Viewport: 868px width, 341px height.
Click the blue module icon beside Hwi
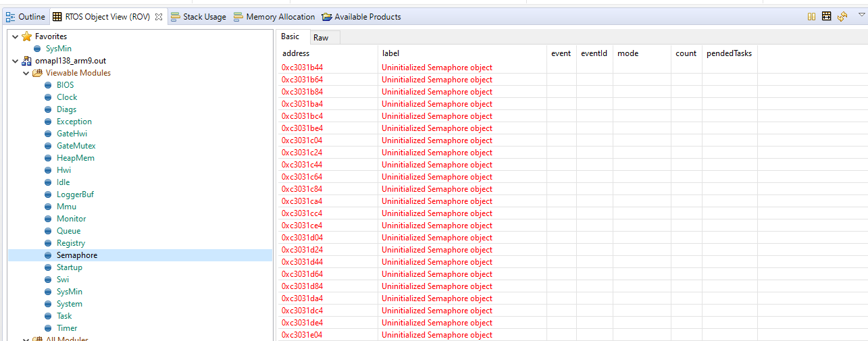point(48,170)
